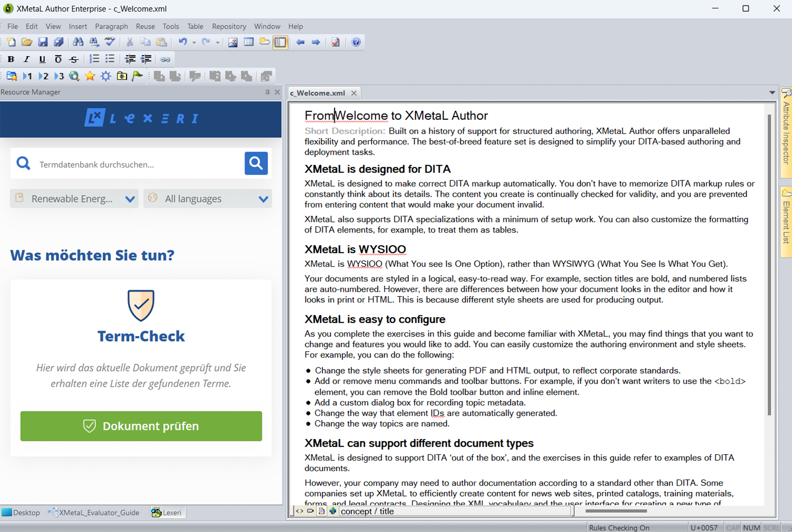Image resolution: width=792 pixels, height=532 pixels.
Task: Validate document with red checkmark page icon
Action: 336,42
